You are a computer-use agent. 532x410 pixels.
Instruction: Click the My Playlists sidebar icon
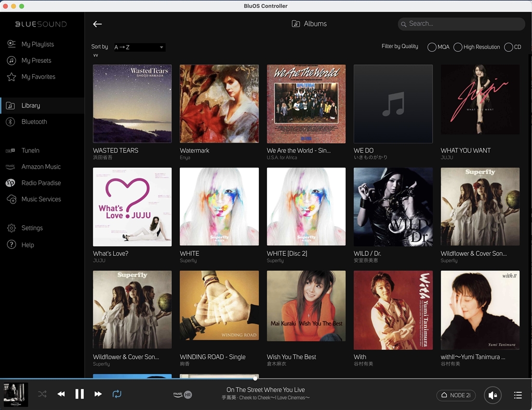click(11, 44)
